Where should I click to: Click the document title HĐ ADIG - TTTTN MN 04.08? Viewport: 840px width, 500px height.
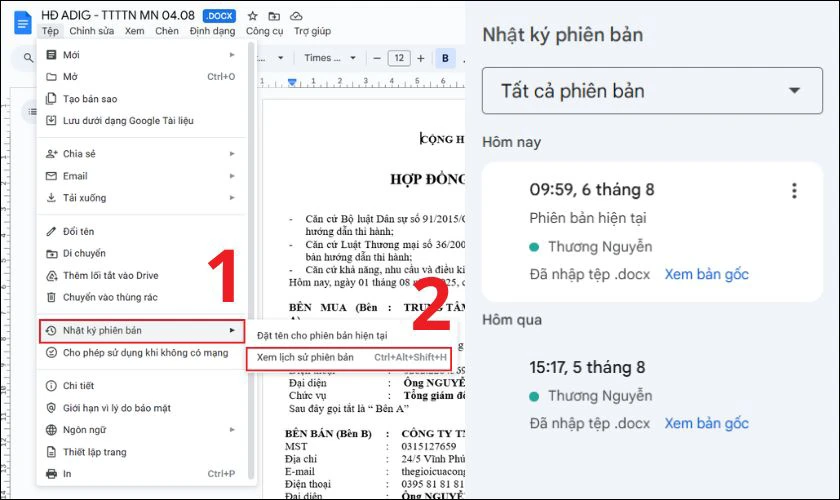pyautogui.click(x=118, y=16)
